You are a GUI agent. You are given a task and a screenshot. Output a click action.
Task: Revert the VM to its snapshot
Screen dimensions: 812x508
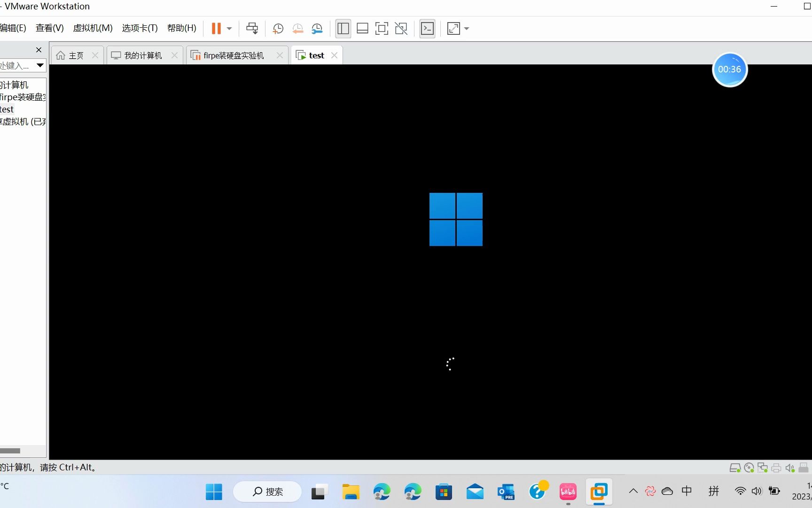coord(297,29)
